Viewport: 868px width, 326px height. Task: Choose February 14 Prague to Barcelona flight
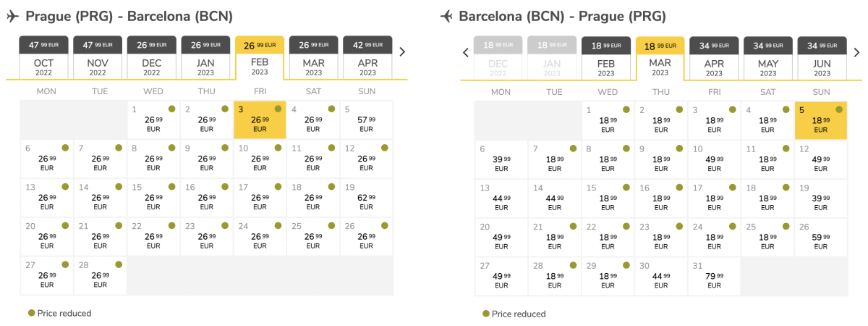coord(100,198)
